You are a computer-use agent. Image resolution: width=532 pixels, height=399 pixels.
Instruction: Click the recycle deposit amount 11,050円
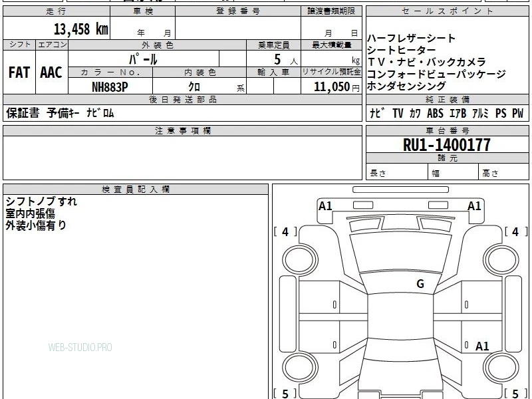click(x=336, y=87)
